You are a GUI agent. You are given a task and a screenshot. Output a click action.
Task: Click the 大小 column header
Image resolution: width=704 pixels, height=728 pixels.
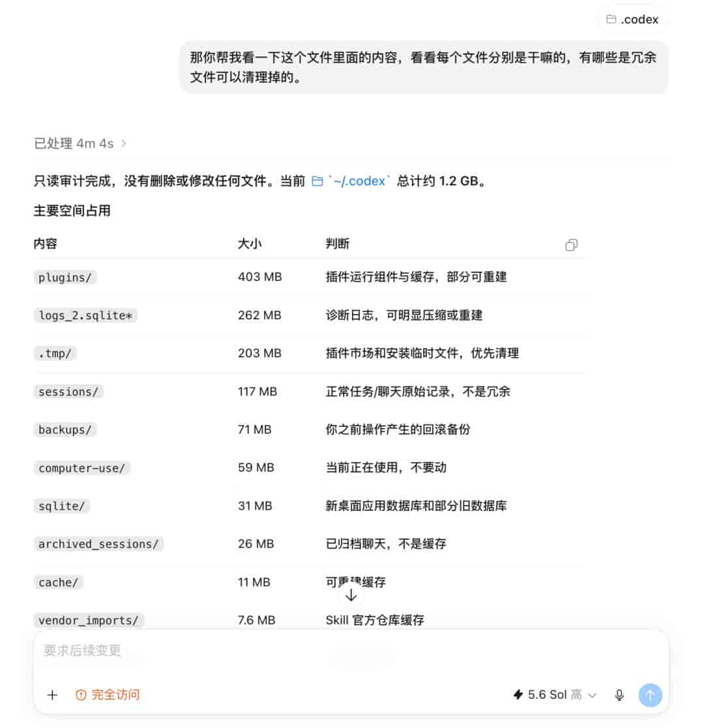click(x=250, y=244)
